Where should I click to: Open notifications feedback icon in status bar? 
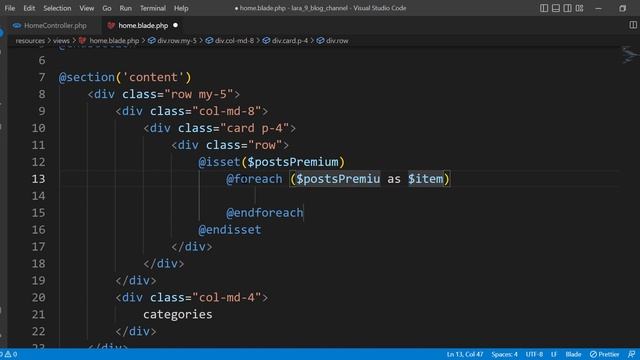pos(631,354)
